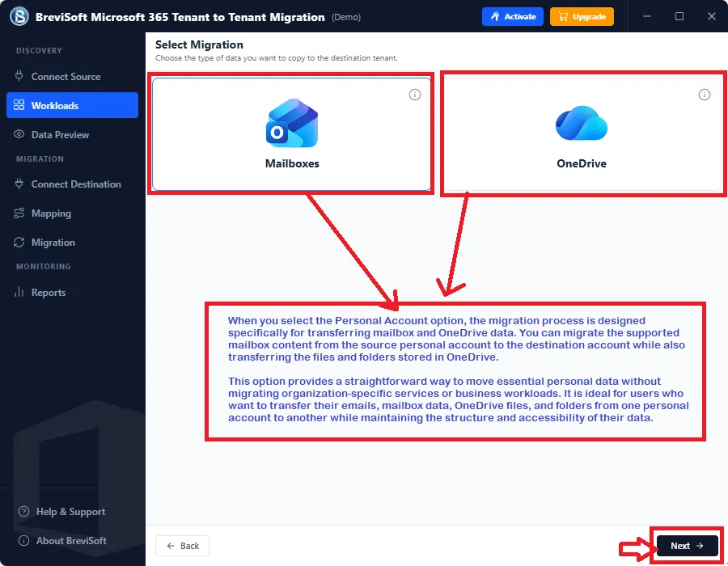Click the Mailboxes label

pyautogui.click(x=292, y=164)
